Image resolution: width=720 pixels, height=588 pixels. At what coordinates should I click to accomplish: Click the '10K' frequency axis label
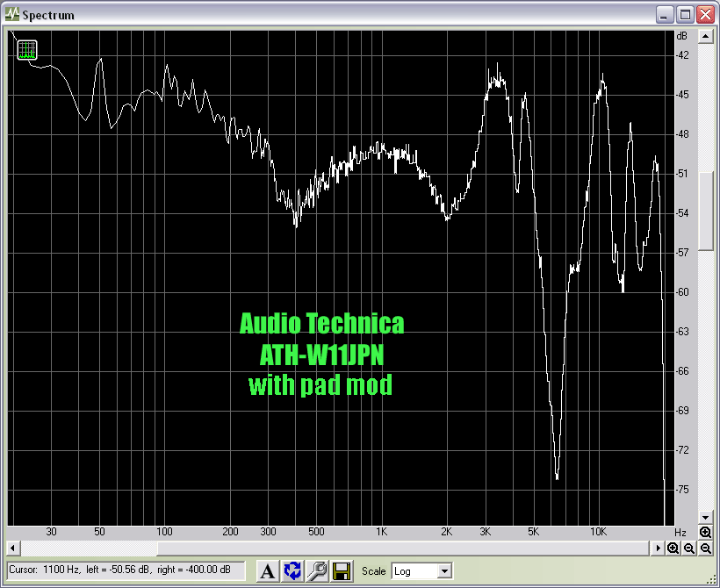[x=598, y=532]
